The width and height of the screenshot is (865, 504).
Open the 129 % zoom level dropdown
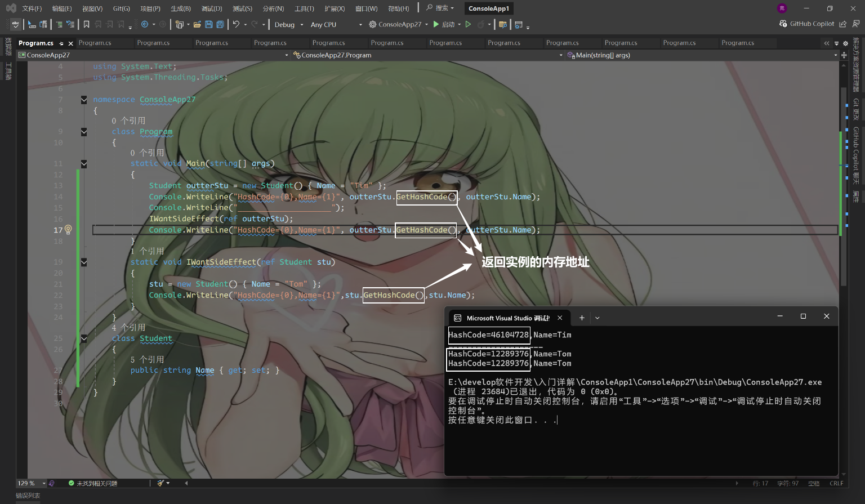(32, 483)
